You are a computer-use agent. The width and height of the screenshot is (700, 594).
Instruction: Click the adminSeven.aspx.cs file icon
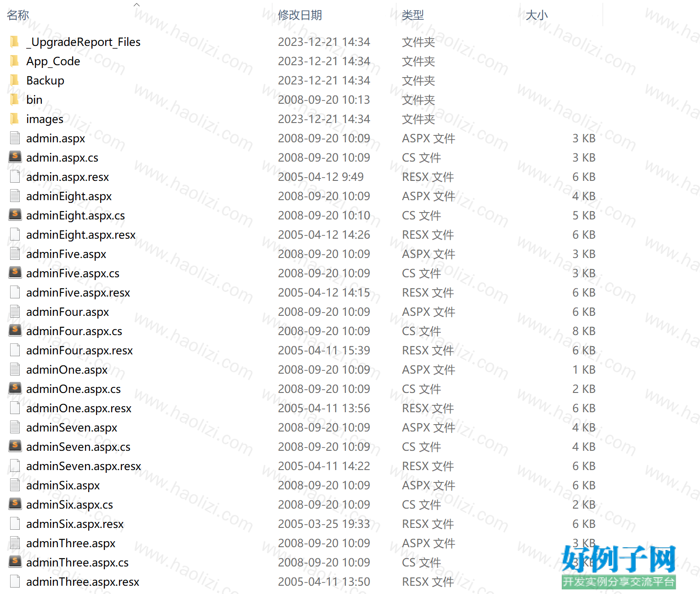(15, 446)
